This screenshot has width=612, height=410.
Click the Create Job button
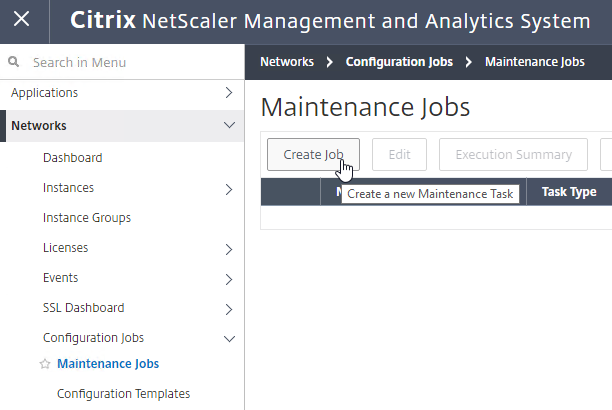click(313, 155)
